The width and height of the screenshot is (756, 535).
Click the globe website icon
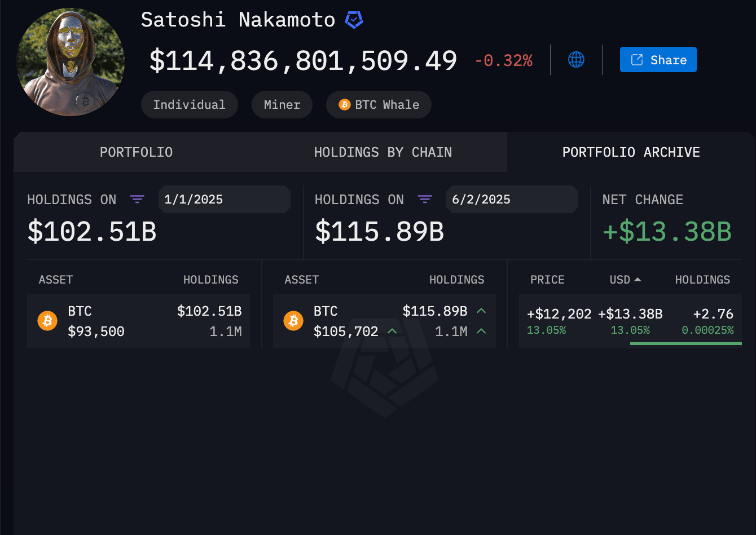(576, 59)
